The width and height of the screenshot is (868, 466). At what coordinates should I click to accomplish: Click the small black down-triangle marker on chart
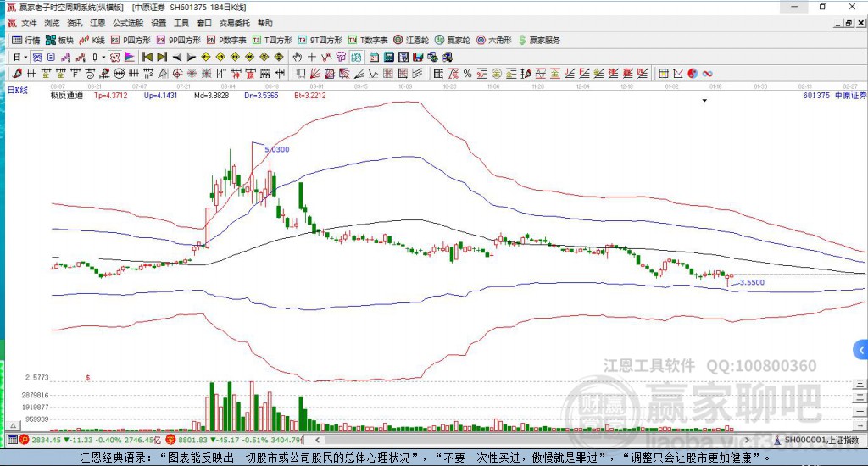click(x=704, y=101)
